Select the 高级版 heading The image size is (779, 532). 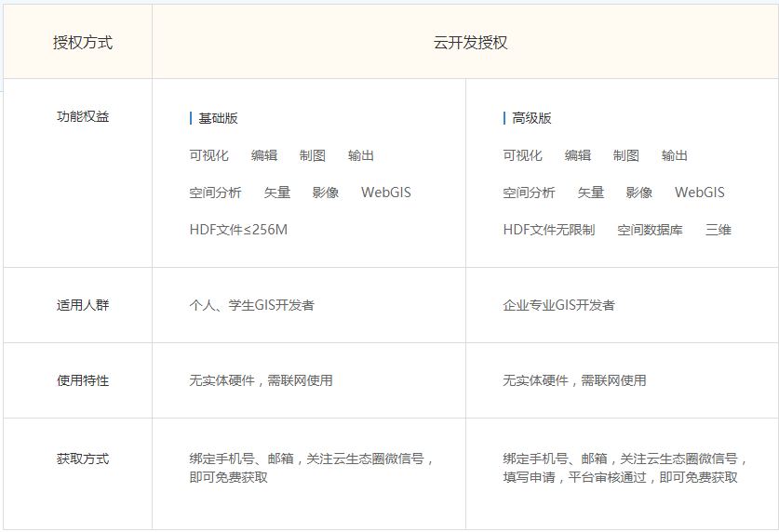(531, 118)
